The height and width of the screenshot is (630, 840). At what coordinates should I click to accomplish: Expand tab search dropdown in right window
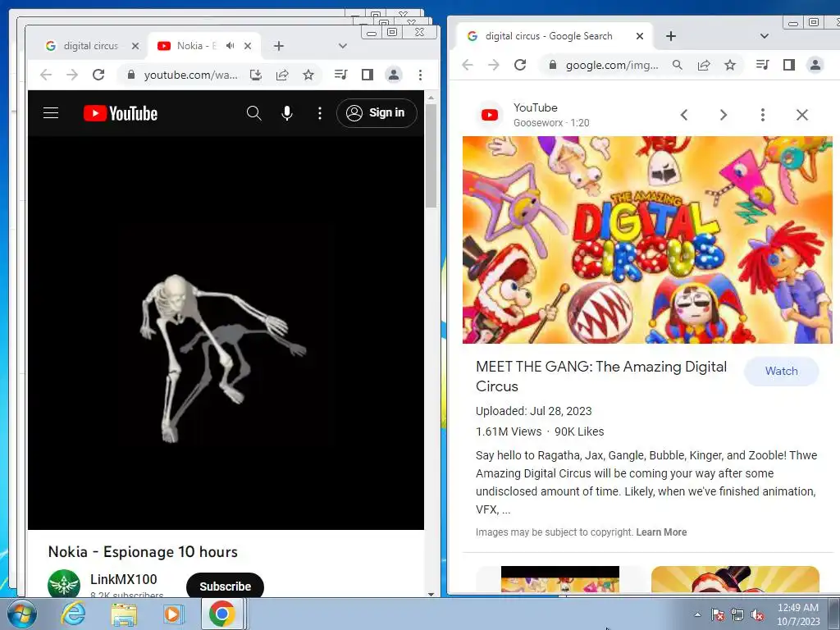coord(765,36)
